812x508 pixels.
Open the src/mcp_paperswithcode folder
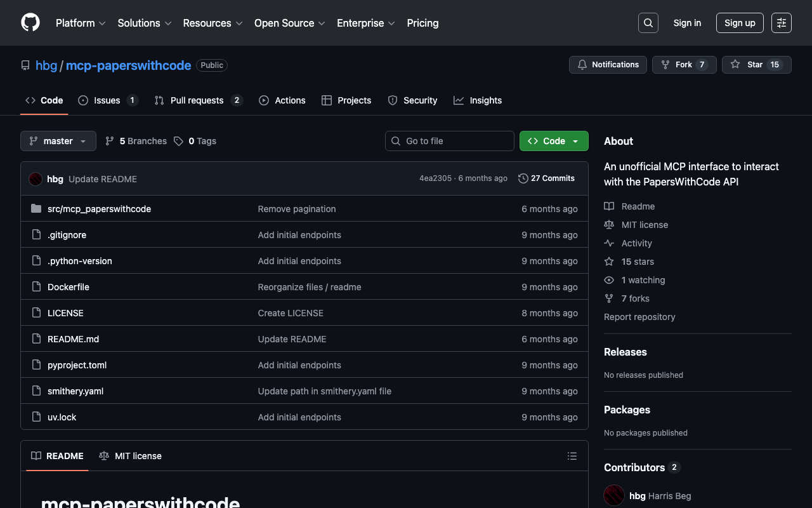pos(99,209)
